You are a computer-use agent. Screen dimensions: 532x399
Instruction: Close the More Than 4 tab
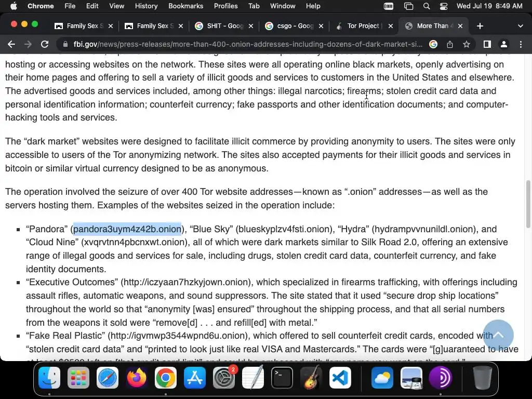460,26
